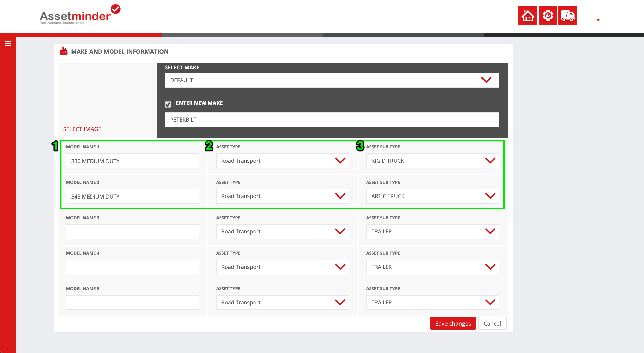The width and height of the screenshot is (644, 353).
Task: Open the vehicle information truck icon
Action: [x=567, y=15]
